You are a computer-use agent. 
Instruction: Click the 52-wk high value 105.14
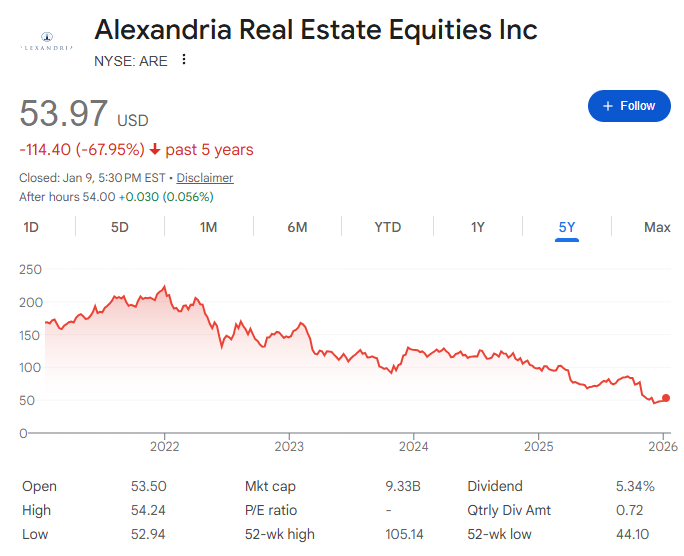coord(405,534)
